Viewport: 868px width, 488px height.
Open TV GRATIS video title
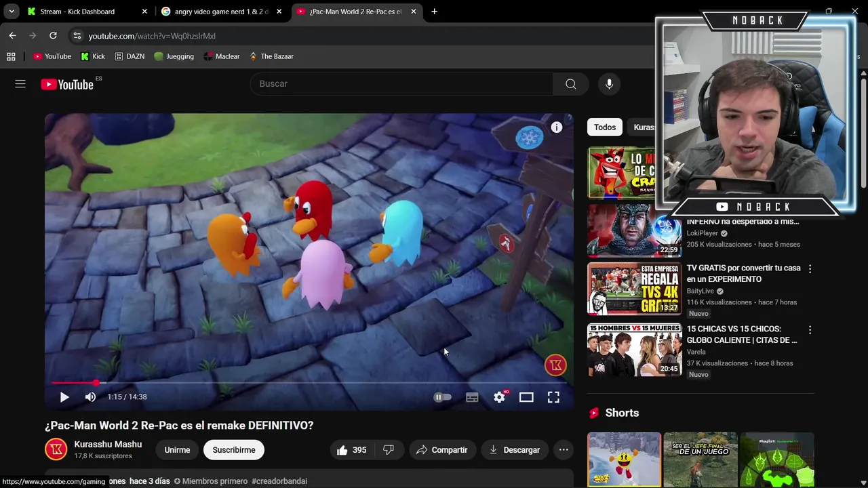click(x=743, y=274)
